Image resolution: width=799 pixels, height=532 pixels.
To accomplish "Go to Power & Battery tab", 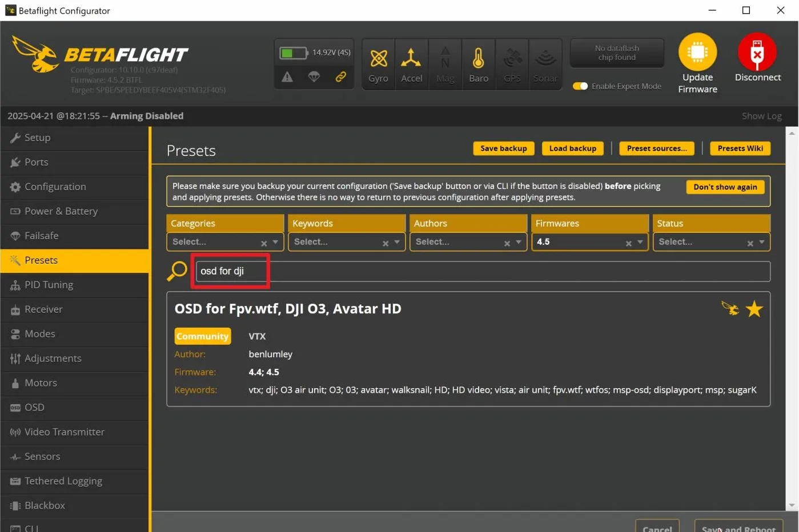I will click(75, 211).
